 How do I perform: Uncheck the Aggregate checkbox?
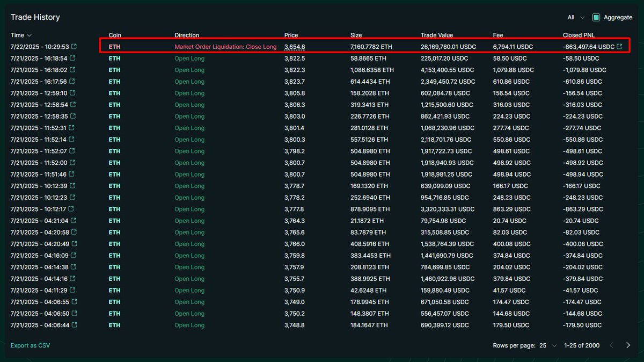pos(596,17)
